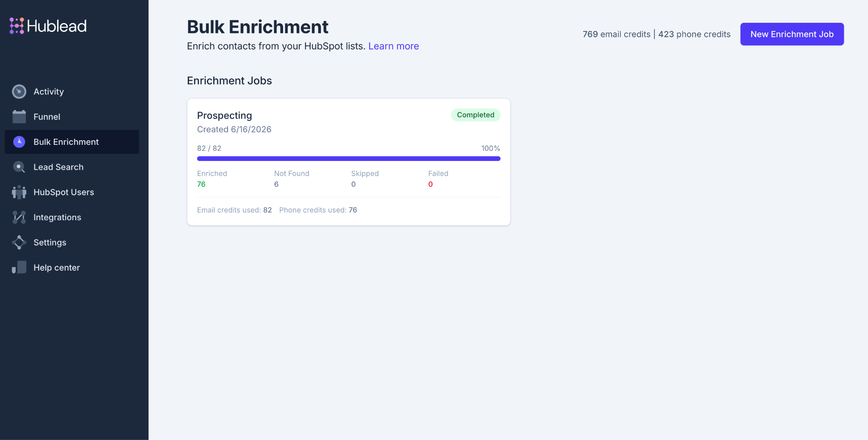868x440 pixels.
Task: Open the Prospecting job title
Action: tap(225, 116)
